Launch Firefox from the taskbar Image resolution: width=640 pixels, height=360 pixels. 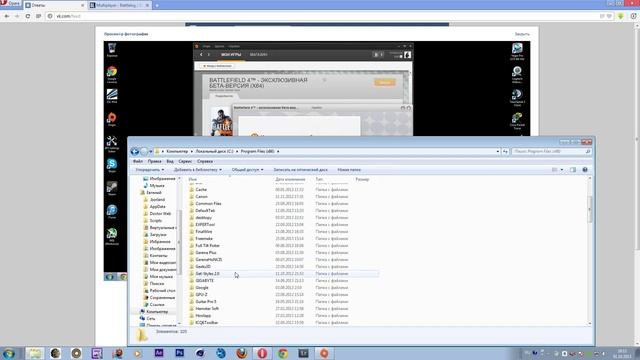[241, 353]
